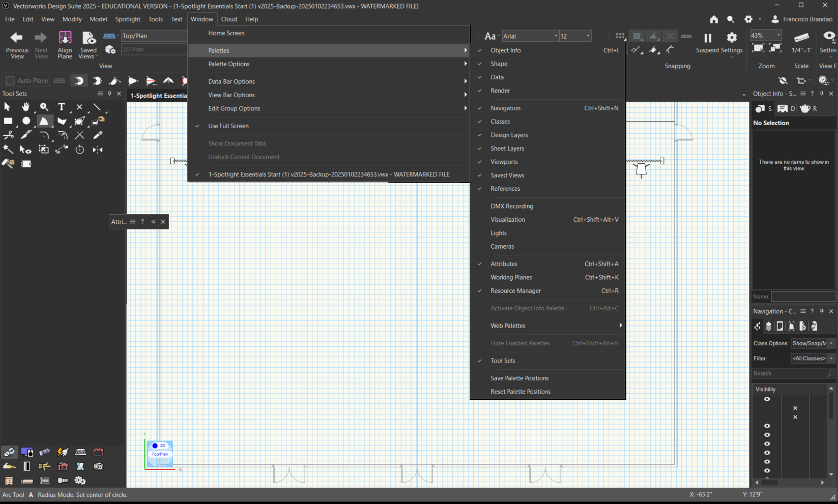The height and width of the screenshot is (504, 838).
Task: Click Reset Palette Positions
Action: click(x=521, y=392)
